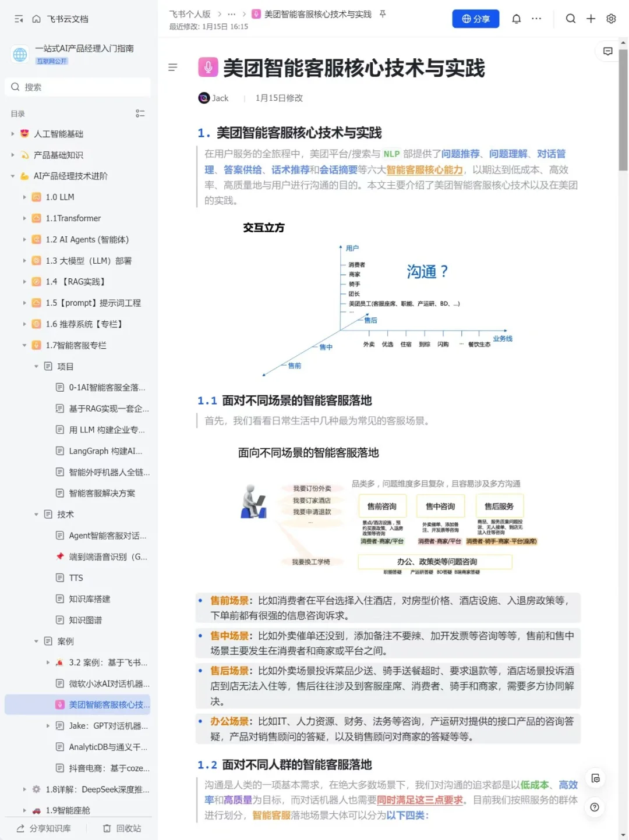629x840 pixels.
Task: Expand the 1.4【RAG实践】node
Action: (x=24, y=282)
